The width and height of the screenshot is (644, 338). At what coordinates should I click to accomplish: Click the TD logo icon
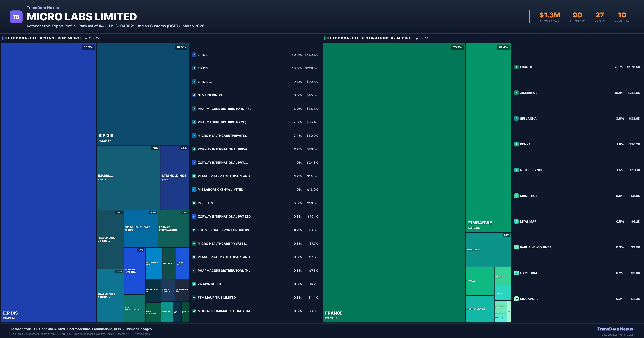16,17
